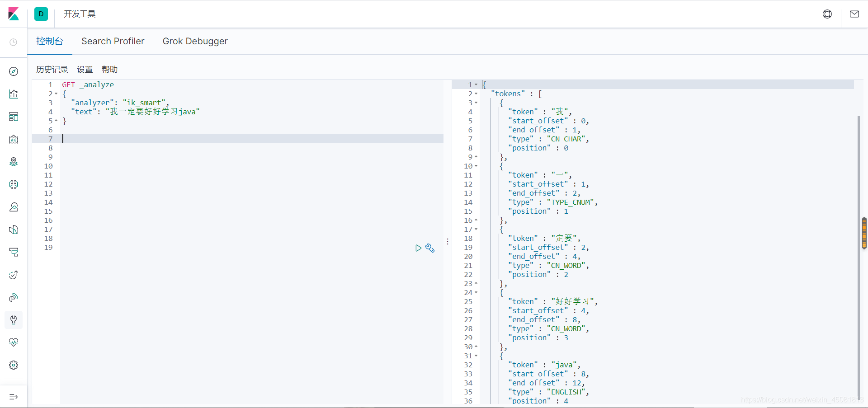
Task: Collapse token object fold at line 24
Action: 476,293
